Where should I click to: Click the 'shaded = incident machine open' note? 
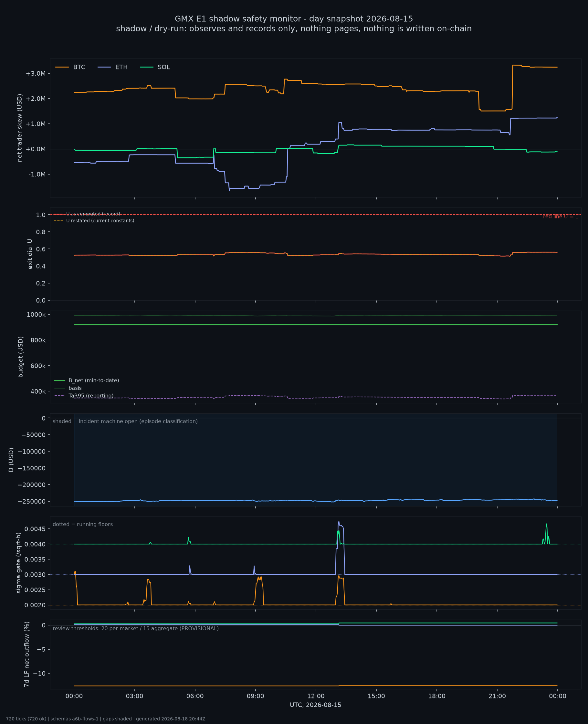(125, 421)
